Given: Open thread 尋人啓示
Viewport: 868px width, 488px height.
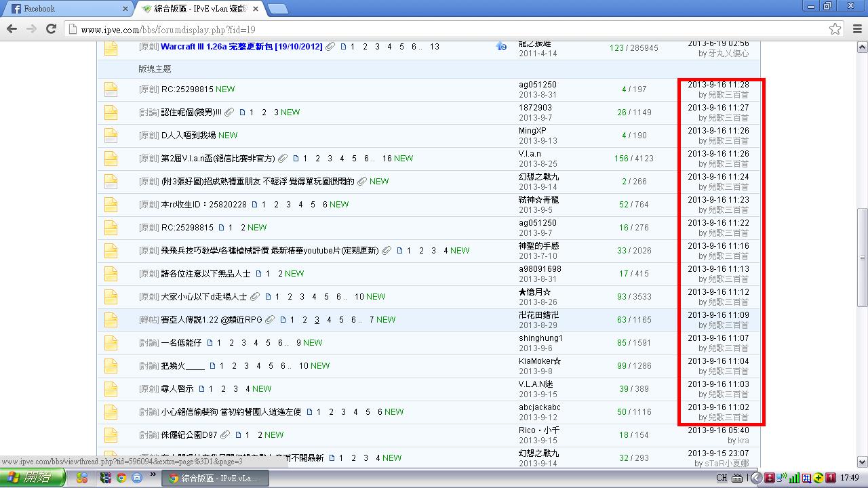Looking at the screenshot, I should pyautogui.click(x=177, y=389).
